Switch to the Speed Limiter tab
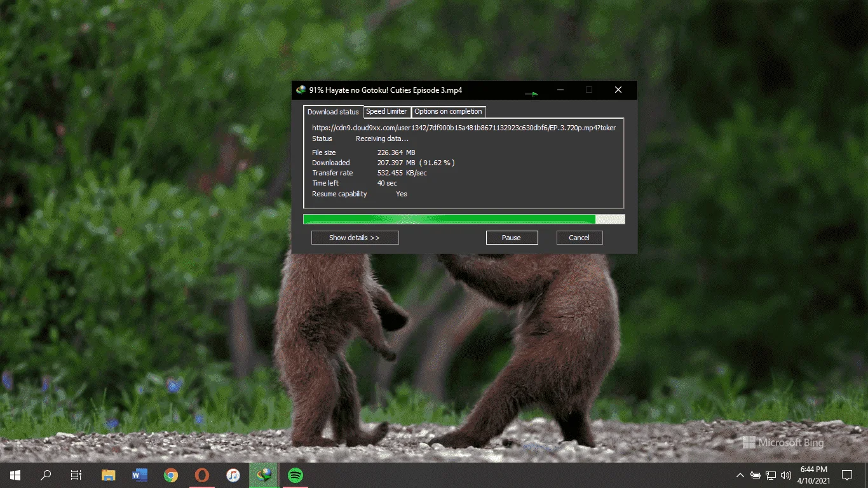Screen dimensions: 868x488 [386, 111]
